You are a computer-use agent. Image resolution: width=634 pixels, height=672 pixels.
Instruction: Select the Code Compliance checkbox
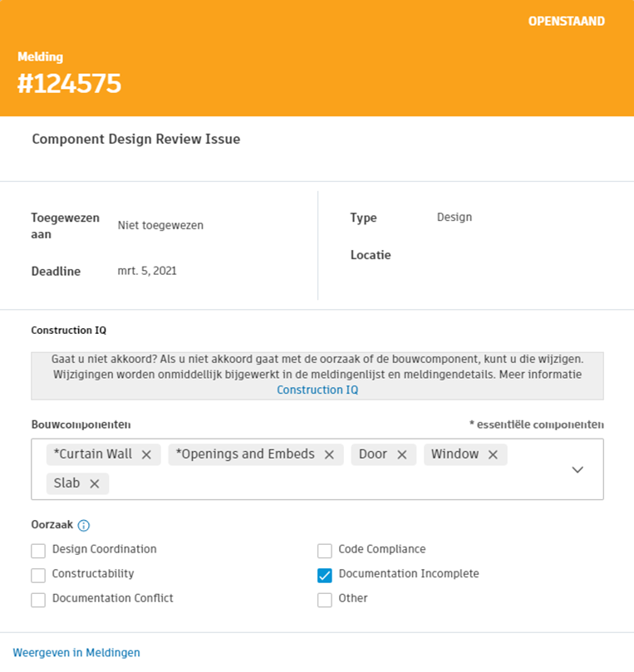point(325,551)
